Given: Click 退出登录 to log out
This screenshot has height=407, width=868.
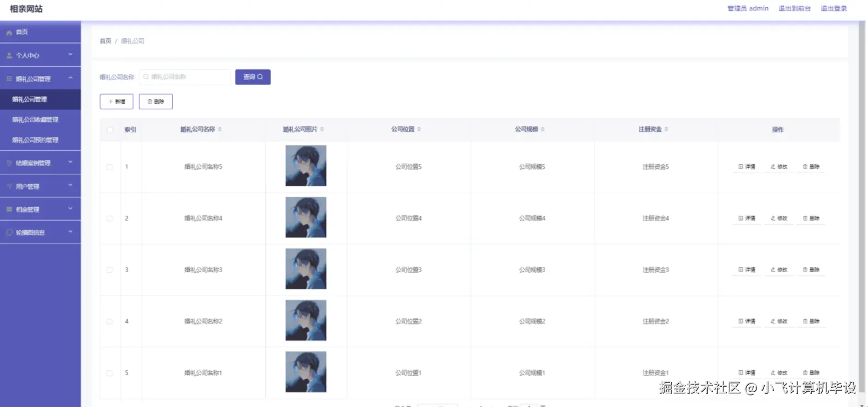Looking at the screenshot, I should (834, 9).
